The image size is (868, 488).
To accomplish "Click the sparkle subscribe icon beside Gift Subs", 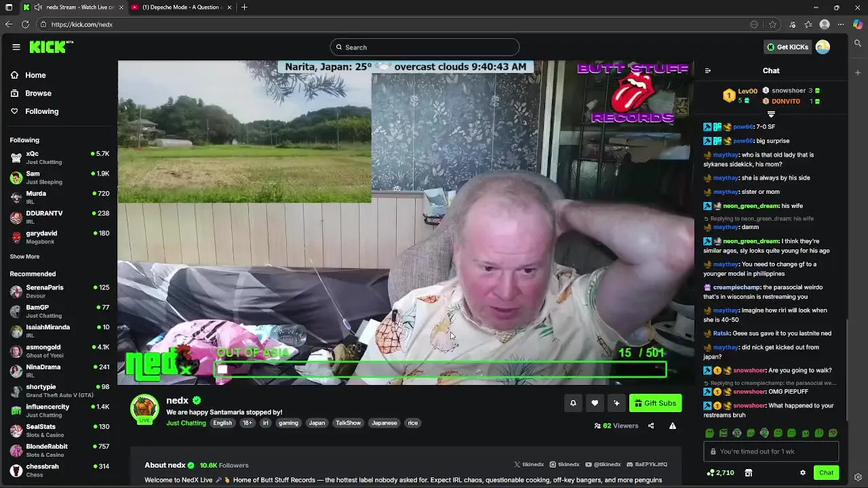I will 616,403.
